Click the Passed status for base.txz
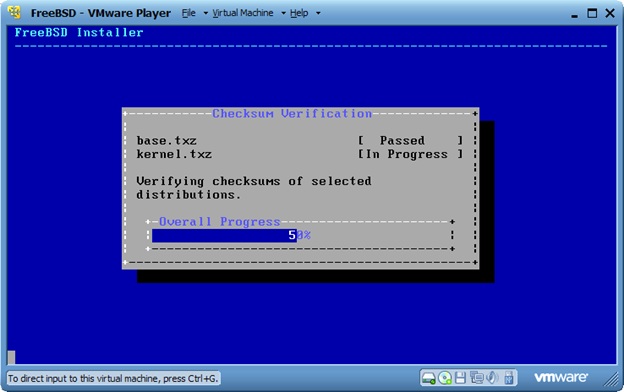 [402, 140]
